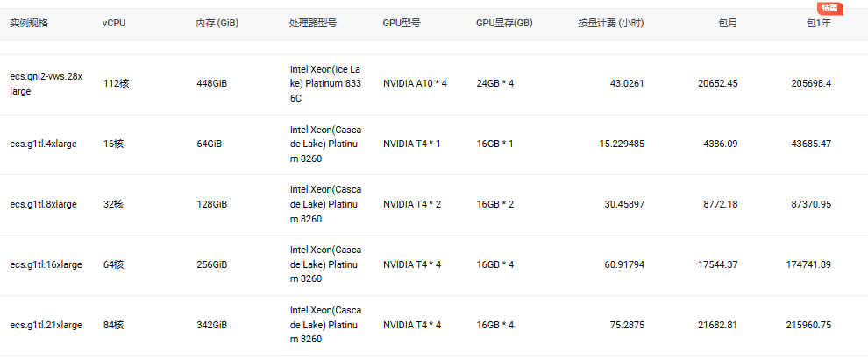Select the vCPU column header
This screenshot has height=359, width=868.
pos(114,24)
